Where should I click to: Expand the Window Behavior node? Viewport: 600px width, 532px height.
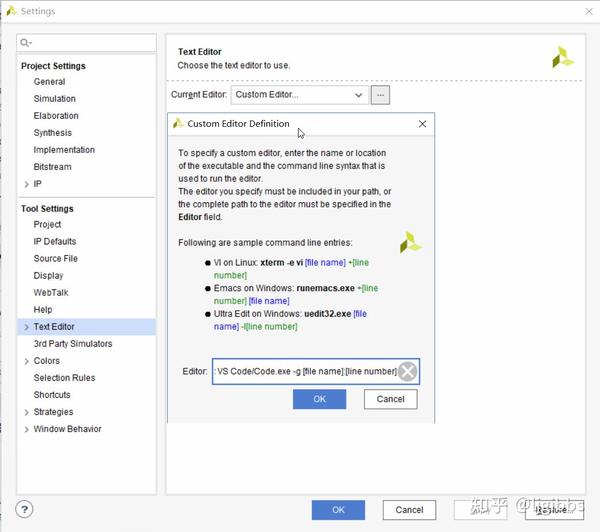pyautogui.click(x=26, y=429)
